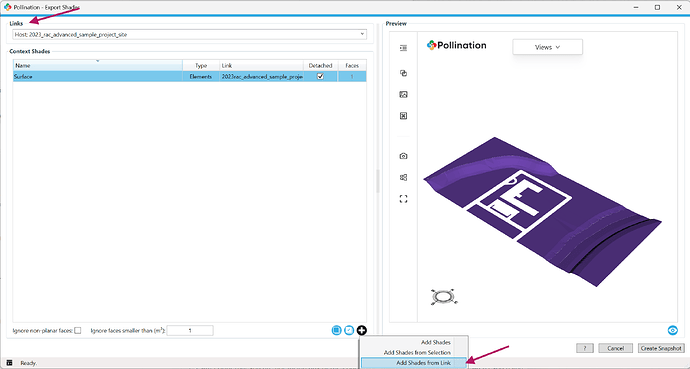Image resolution: width=690 pixels, height=369 pixels.
Task: Select the Surface row name cell
Action: tap(98, 77)
